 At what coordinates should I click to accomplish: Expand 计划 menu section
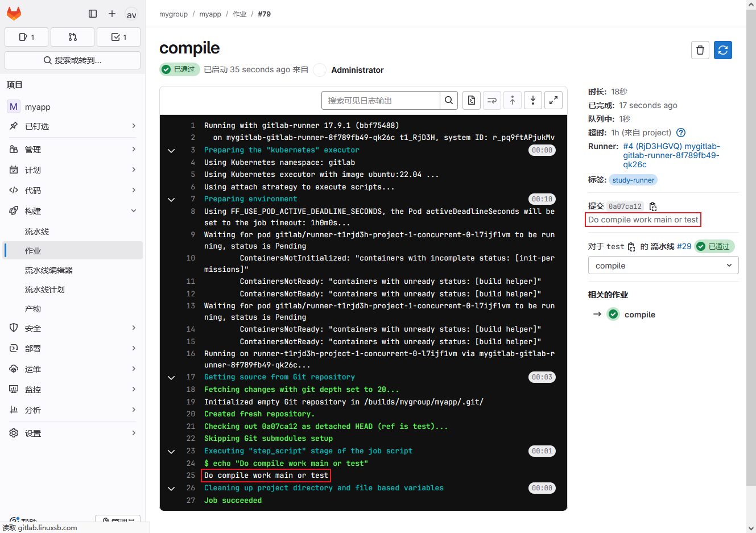point(72,170)
